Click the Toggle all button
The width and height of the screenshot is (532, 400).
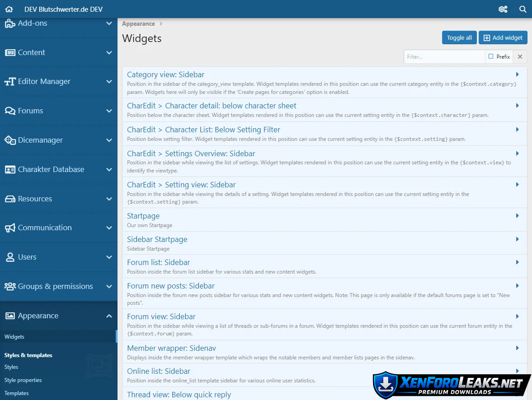(459, 38)
